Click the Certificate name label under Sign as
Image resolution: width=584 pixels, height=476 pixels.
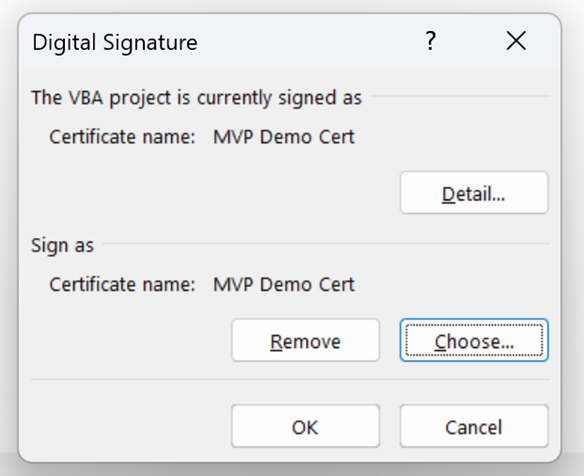pyautogui.click(x=123, y=285)
